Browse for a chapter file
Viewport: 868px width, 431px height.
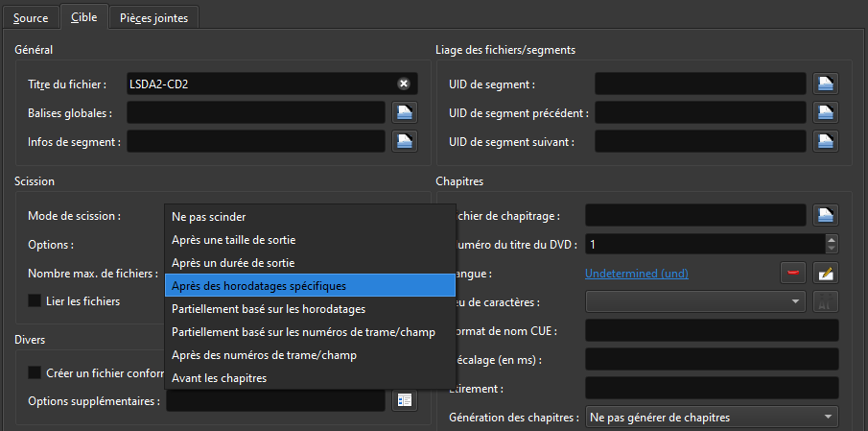pyautogui.click(x=826, y=215)
